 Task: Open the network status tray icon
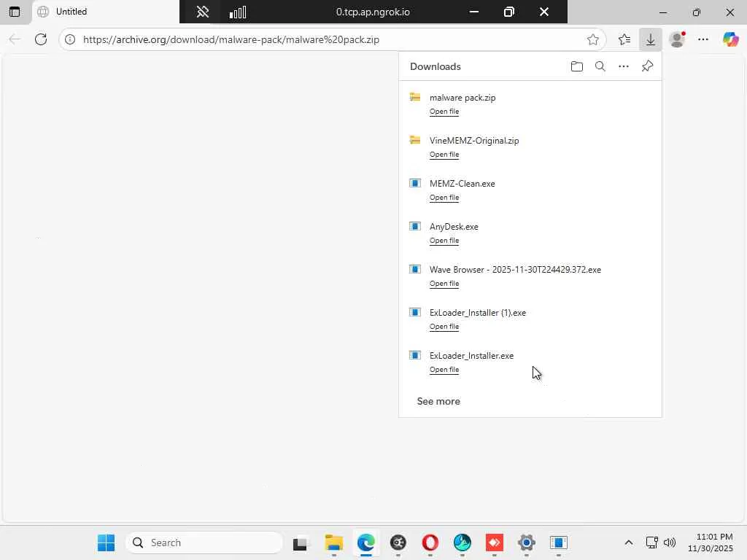[x=651, y=542]
